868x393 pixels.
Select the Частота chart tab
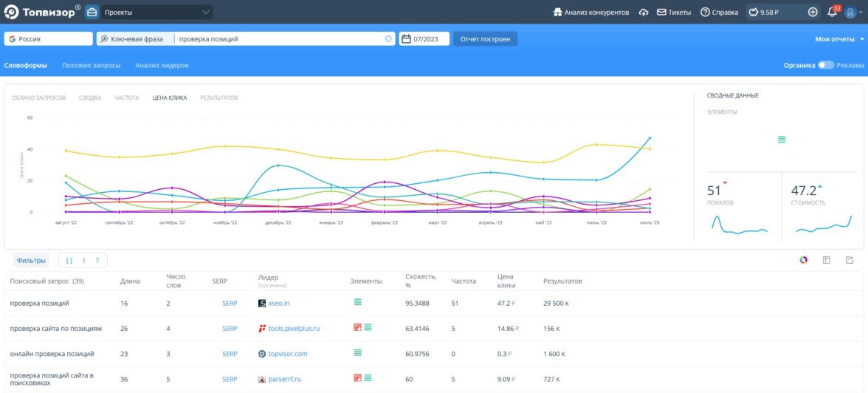(126, 98)
